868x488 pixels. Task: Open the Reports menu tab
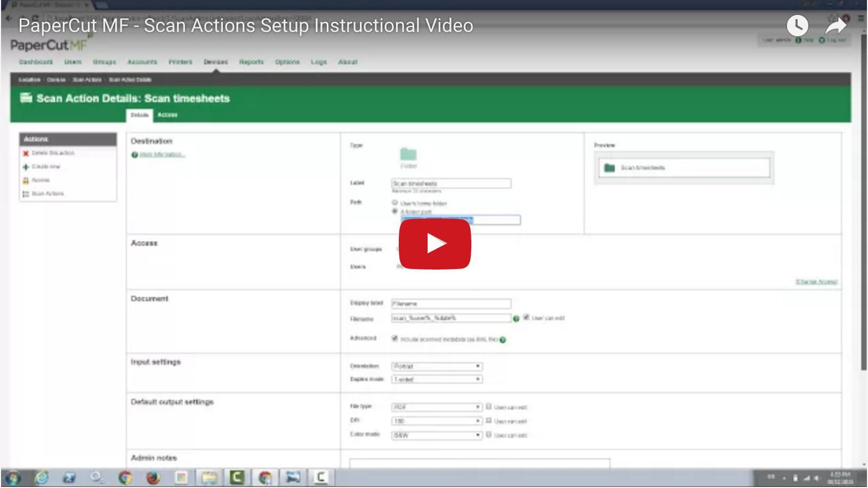coord(252,62)
